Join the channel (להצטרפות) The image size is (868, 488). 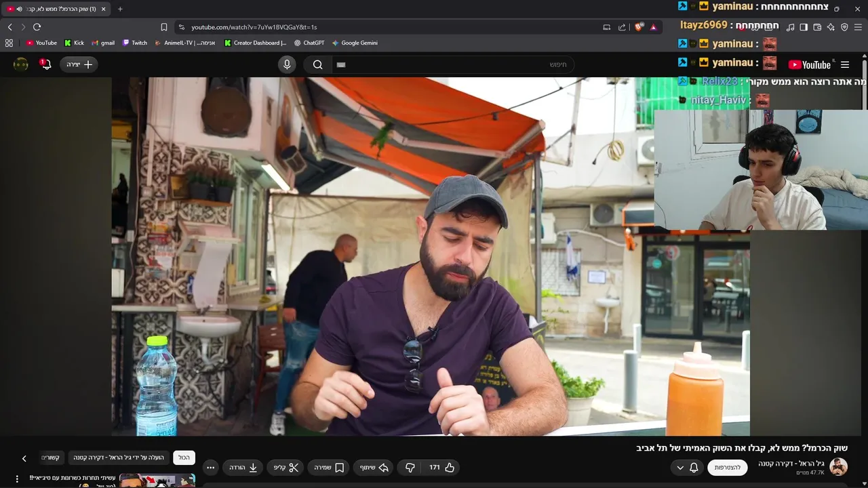point(728,468)
